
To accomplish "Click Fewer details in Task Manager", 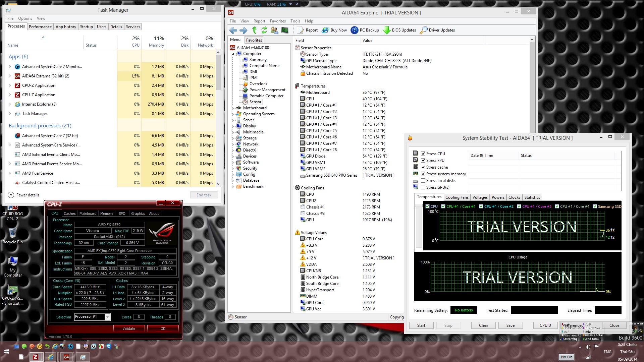I will tap(23, 195).
